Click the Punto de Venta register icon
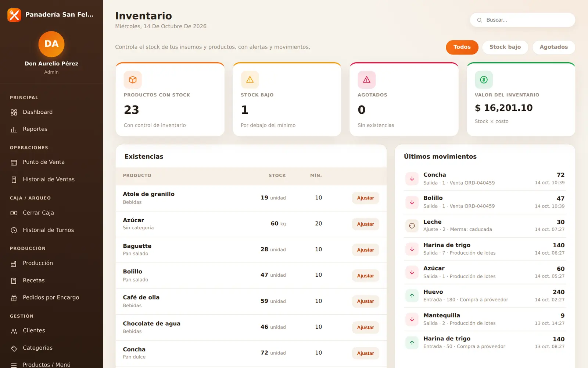 14,162
